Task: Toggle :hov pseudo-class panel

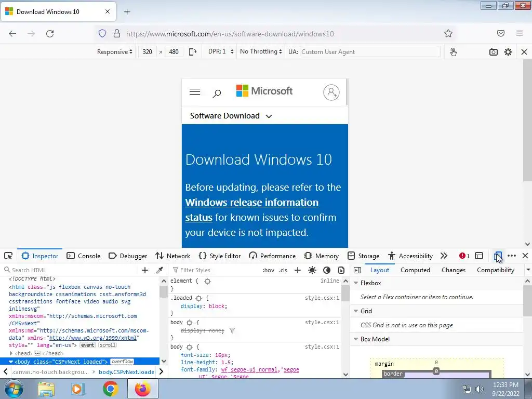Action: (269, 270)
